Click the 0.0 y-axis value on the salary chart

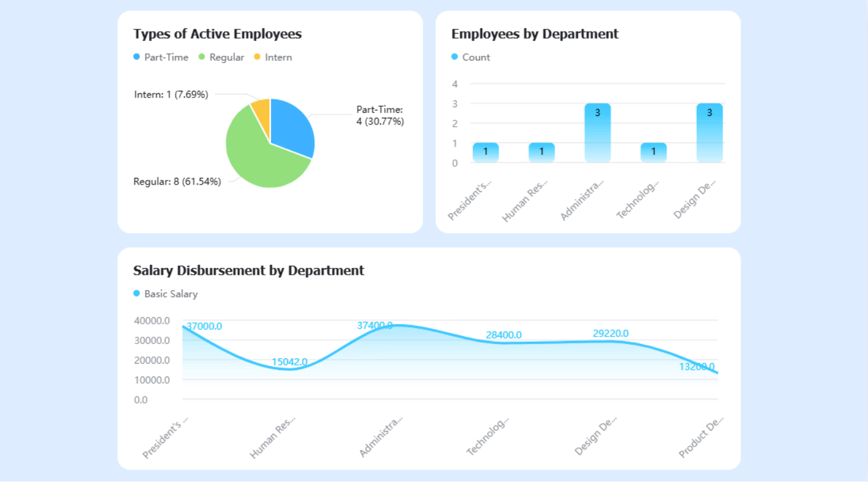point(140,400)
